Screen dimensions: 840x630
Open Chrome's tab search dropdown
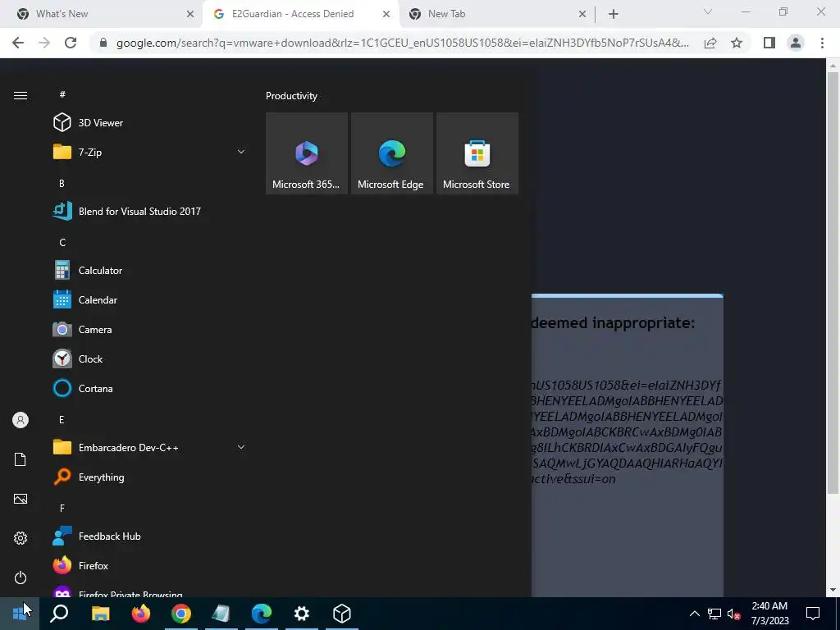[708, 11]
